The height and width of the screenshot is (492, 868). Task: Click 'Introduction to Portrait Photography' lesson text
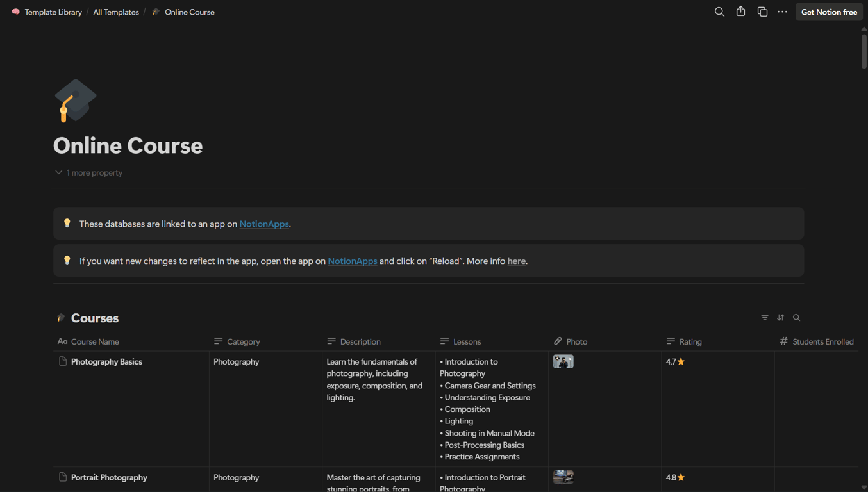(483, 482)
